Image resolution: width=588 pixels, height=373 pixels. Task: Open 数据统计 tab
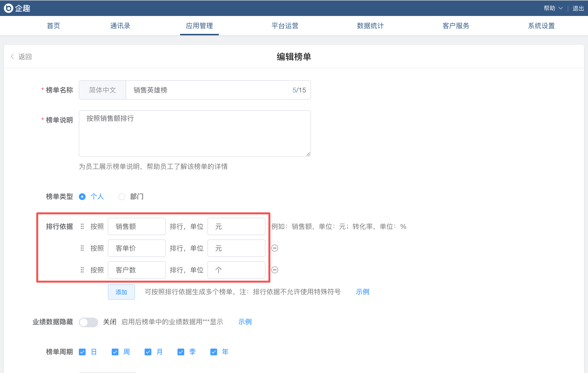pos(370,26)
